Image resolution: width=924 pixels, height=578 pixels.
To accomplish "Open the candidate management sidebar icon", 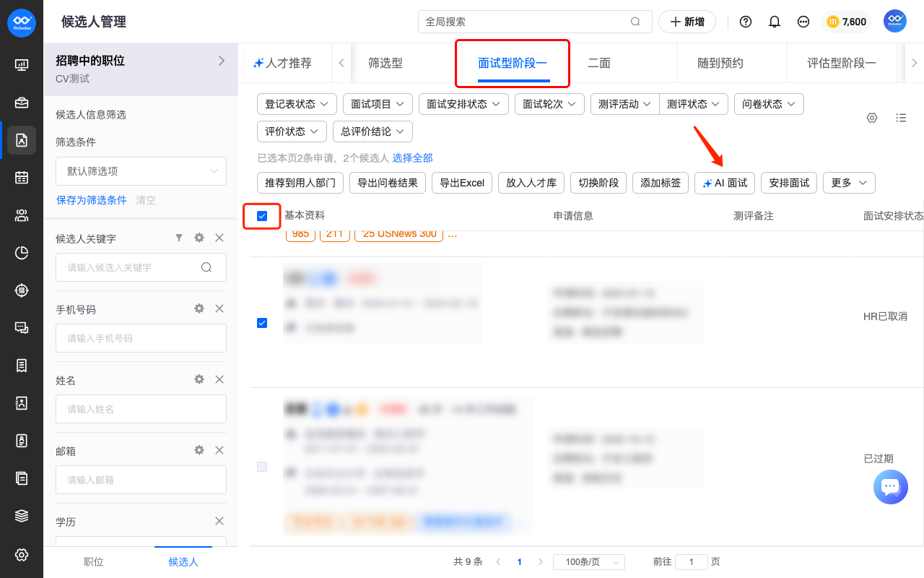I will pos(22,140).
